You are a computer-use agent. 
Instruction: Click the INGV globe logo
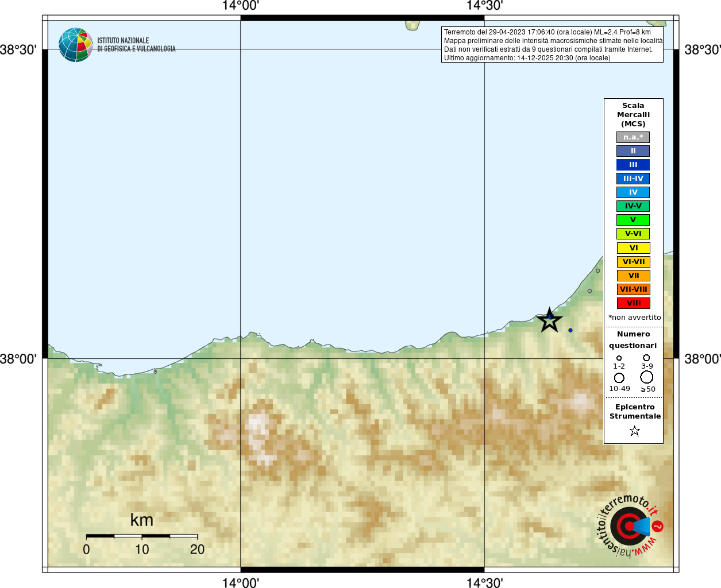pyautogui.click(x=75, y=45)
